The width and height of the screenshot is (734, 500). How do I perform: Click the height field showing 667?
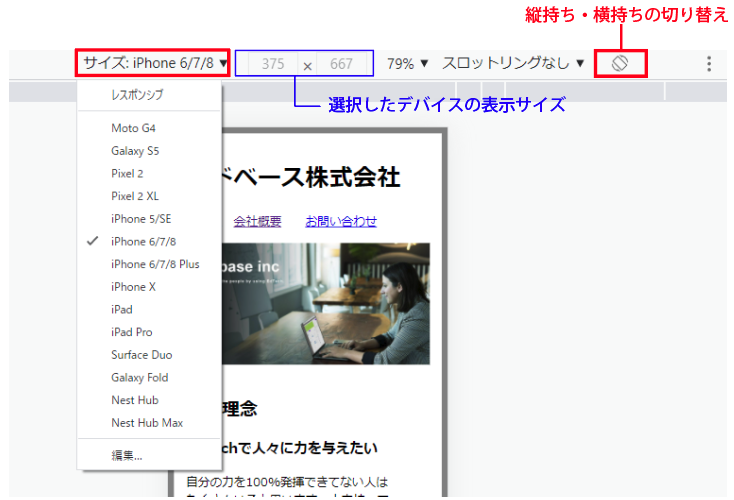coord(341,64)
